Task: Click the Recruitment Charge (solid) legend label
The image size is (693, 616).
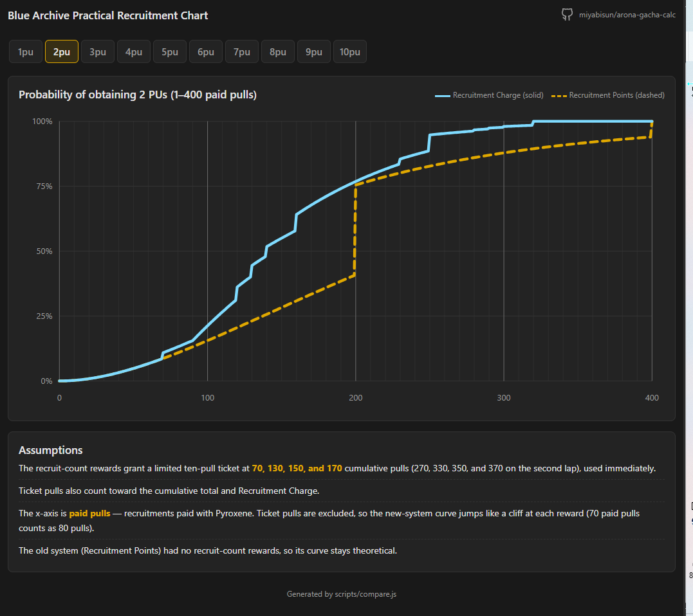Action: (498, 95)
